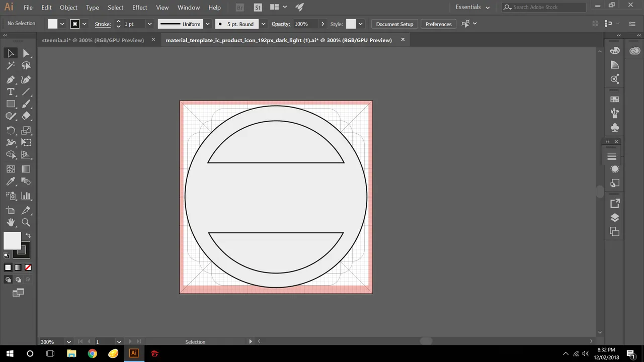Select the Symbol Sprayer tool
The height and width of the screenshot is (362, 644).
tap(11, 196)
